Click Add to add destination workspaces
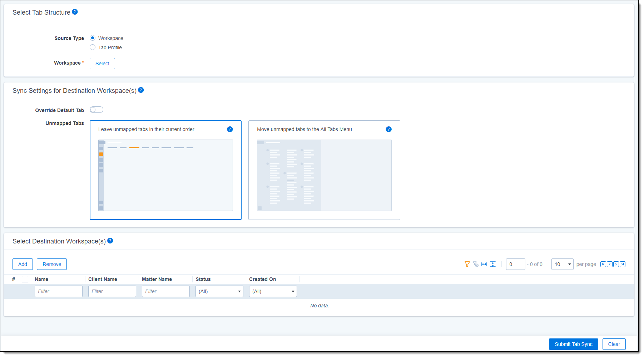The height and width of the screenshot is (357, 644). [23, 264]
